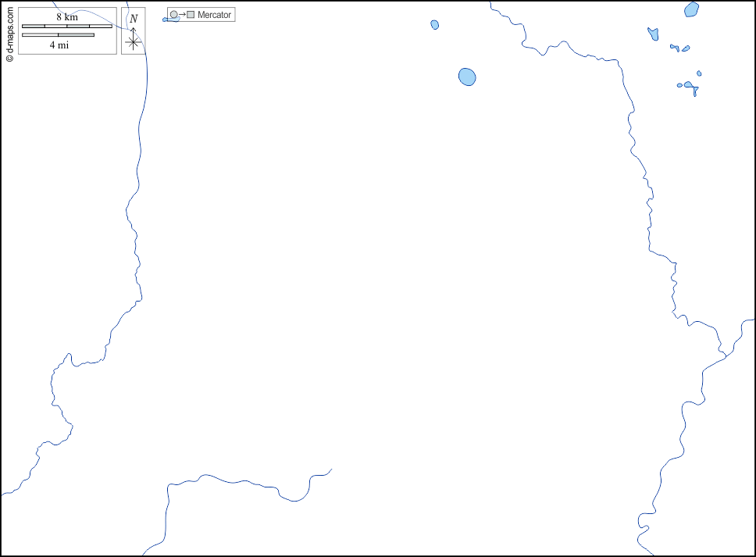Select the largest round lake on the map

tap(467, 77)
